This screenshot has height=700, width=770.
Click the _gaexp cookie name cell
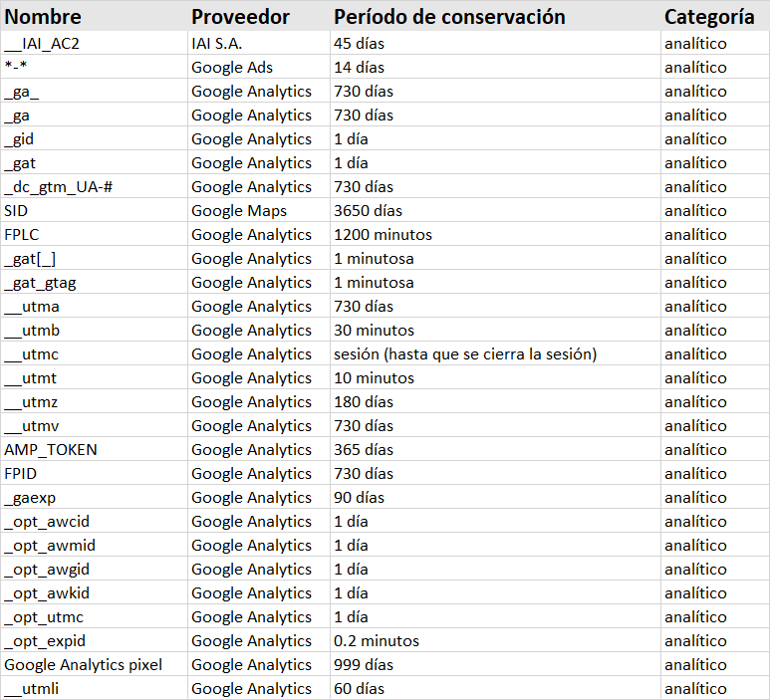coord(30,498)
